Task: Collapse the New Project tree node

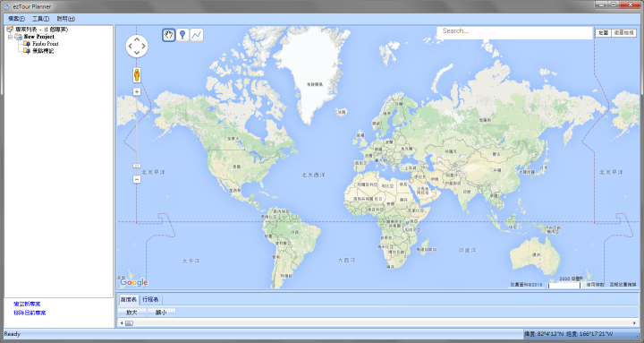Action: point(10,37)
